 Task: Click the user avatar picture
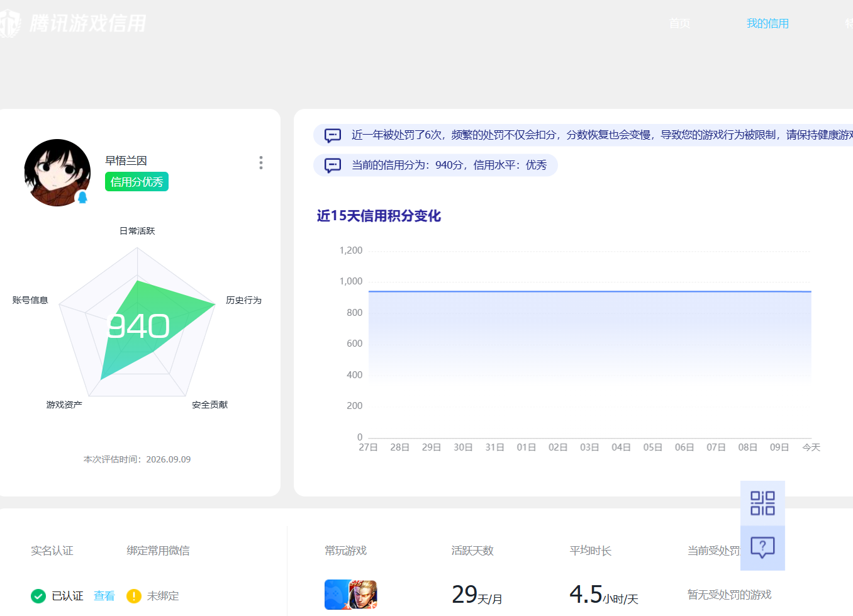(x=57, y=172)
